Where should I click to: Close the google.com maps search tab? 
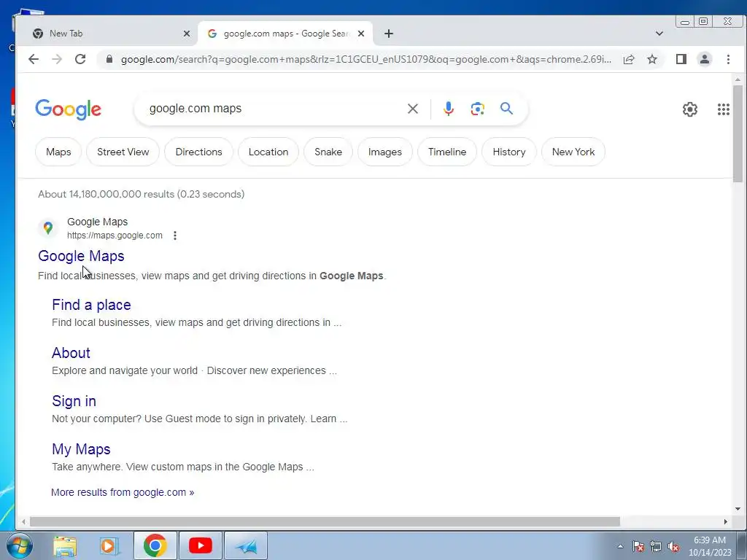(361, 34)
